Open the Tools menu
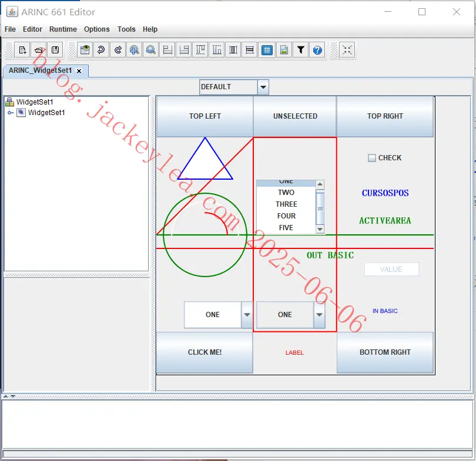The height and width of the screenshot is (461, 476). 126,29
